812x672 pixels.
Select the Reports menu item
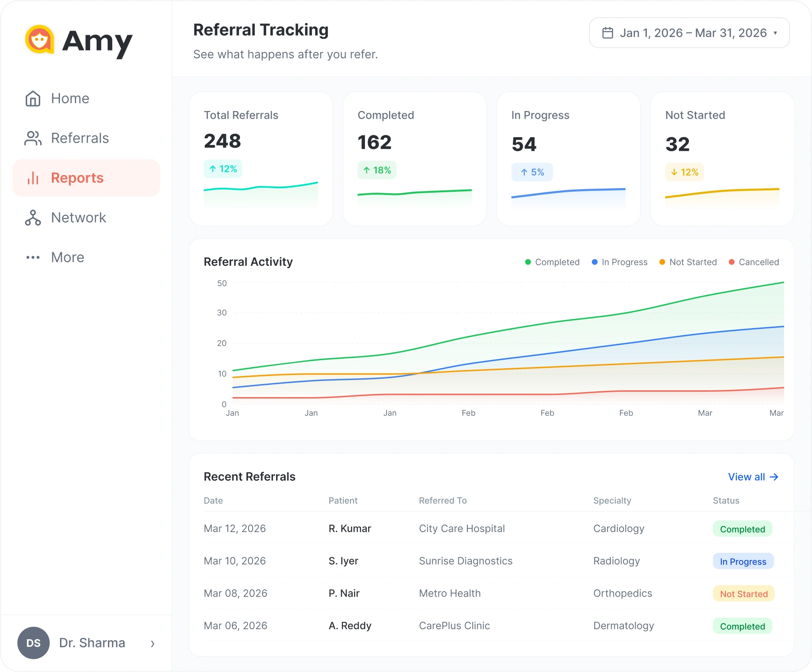click(x=87, y=178)
